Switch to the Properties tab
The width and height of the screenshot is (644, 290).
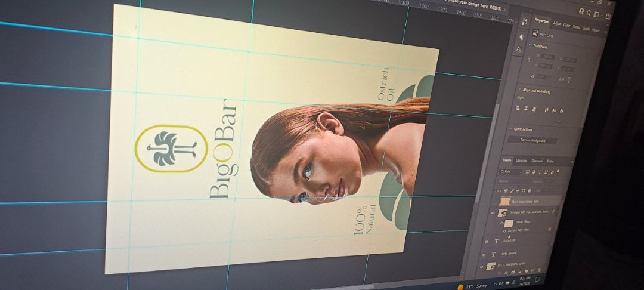541,20
